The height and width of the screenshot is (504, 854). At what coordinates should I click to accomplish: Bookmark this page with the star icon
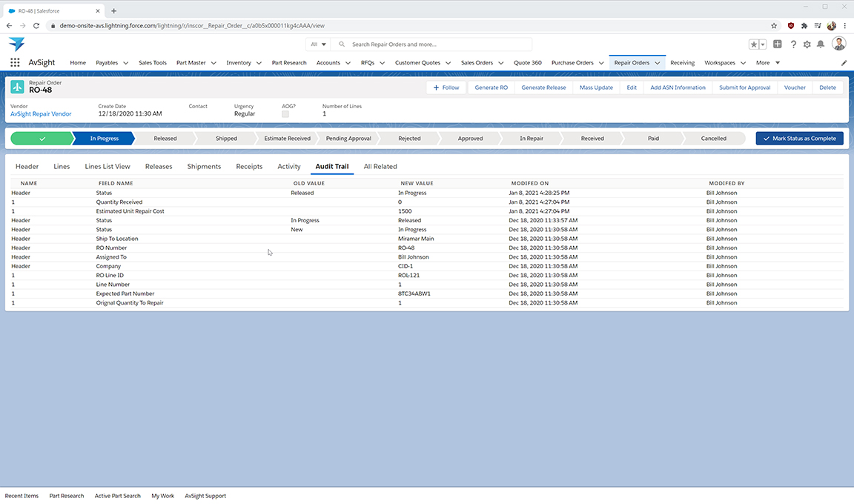click(773, 26)
